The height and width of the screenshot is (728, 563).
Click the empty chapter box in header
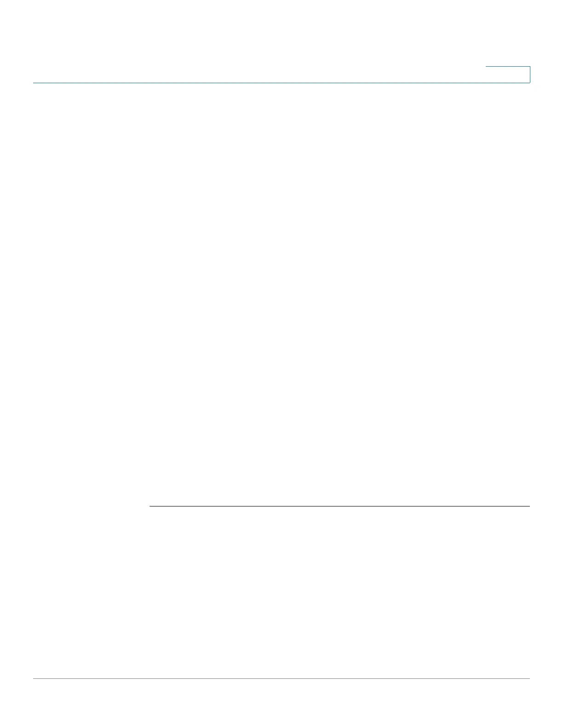point(508,74)
